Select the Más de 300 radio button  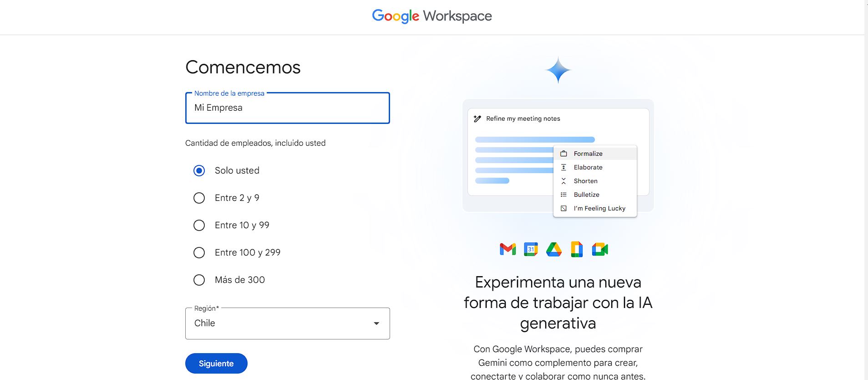199,280
